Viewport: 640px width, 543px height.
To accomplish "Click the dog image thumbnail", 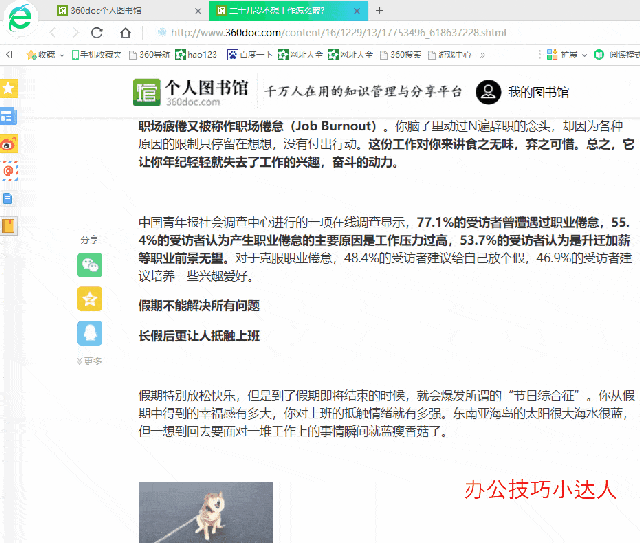I will 206,512.
